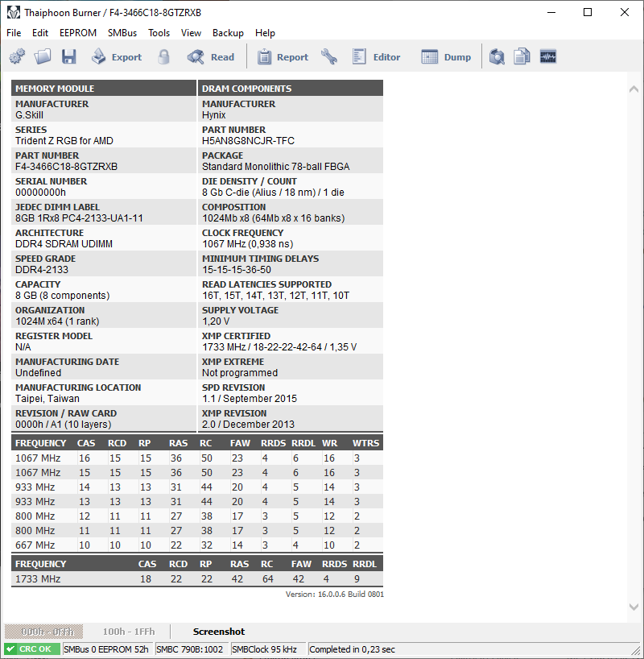The width and height of the screenshot is (644, 659).
Task: Open the Edit menu
Action: [x=40, y=33]
